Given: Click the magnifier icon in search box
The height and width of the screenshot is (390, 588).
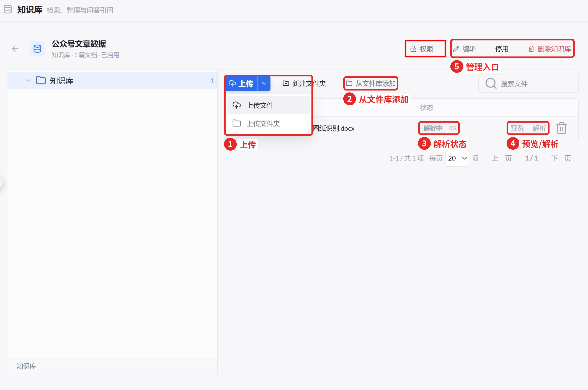Looking at the screenshot, I should 491,84.
